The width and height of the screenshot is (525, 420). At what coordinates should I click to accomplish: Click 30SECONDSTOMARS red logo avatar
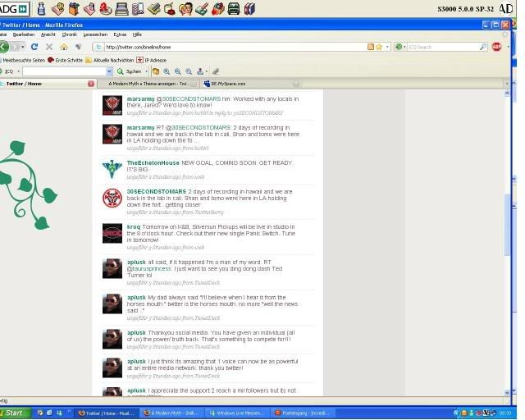pos(112,199)
